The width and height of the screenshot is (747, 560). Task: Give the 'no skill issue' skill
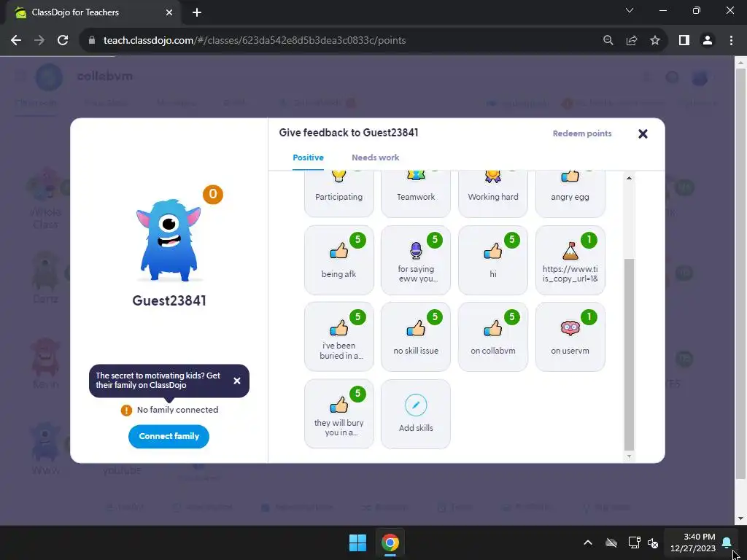pyautogui.click(x=416, y=337)
